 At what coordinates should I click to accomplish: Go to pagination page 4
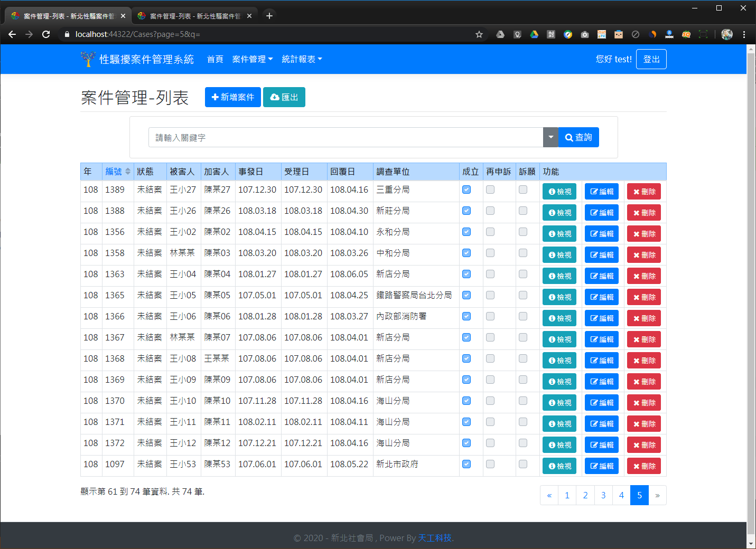(x=621, y=495)
